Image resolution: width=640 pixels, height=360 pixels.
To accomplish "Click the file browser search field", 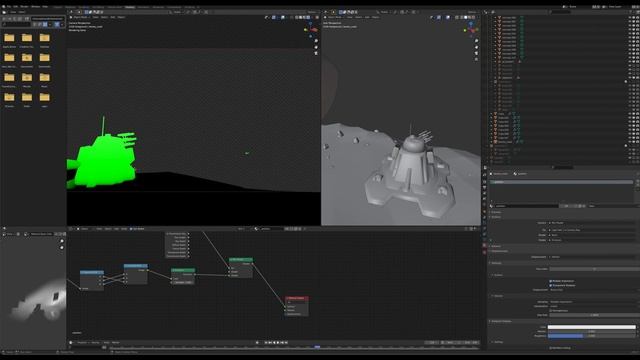I will click(16, 24).
